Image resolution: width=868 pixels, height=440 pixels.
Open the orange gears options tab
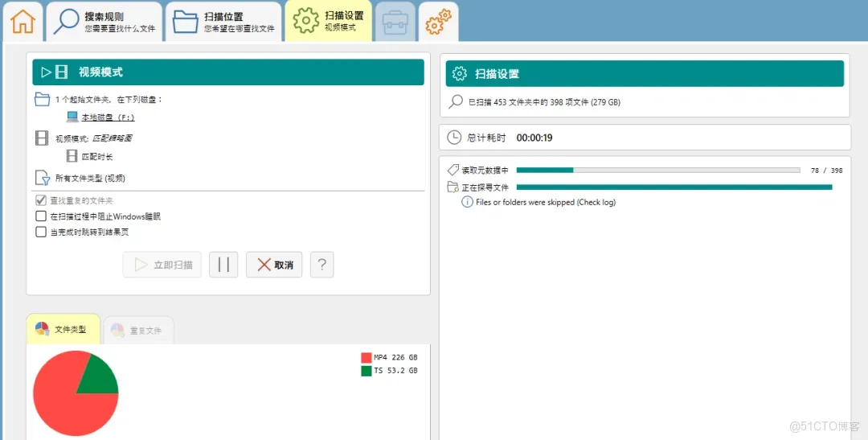(x=439, y=22)
